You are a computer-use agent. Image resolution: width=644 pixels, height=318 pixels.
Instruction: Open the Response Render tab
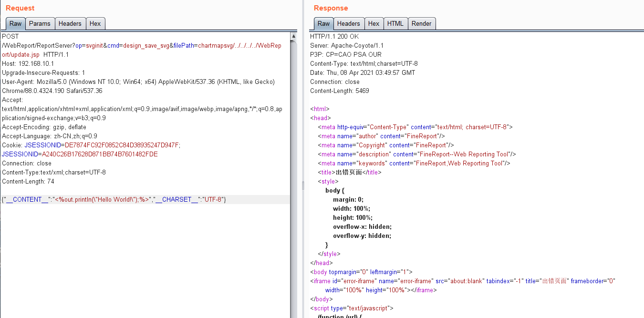(x=422, y=23)
